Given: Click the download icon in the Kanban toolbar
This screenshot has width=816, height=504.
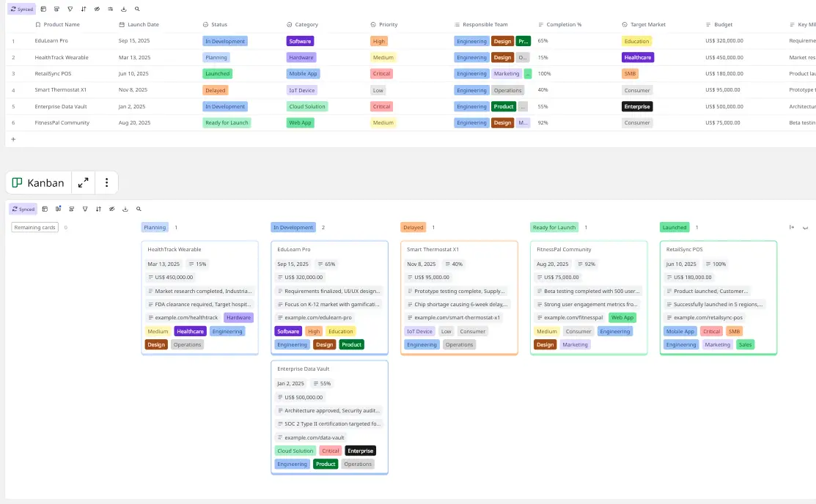Looking at the screenshot, I should pos(125,209).
